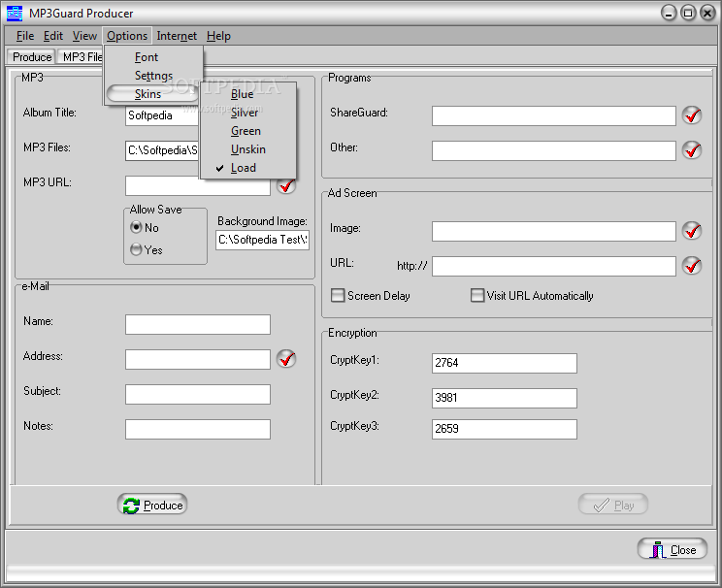The height and width of the screenshot is (588, 722).
Task: Choose Settngs from the Options menu
Action: click(153, 76)
